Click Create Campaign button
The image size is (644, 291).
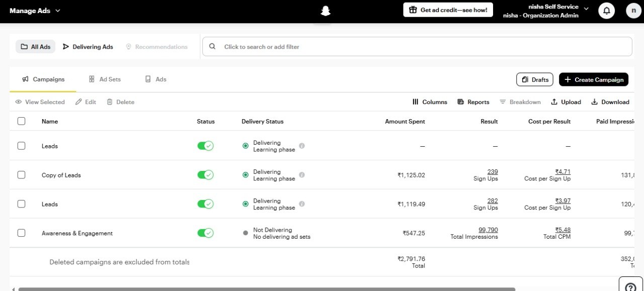coord(594,79)
